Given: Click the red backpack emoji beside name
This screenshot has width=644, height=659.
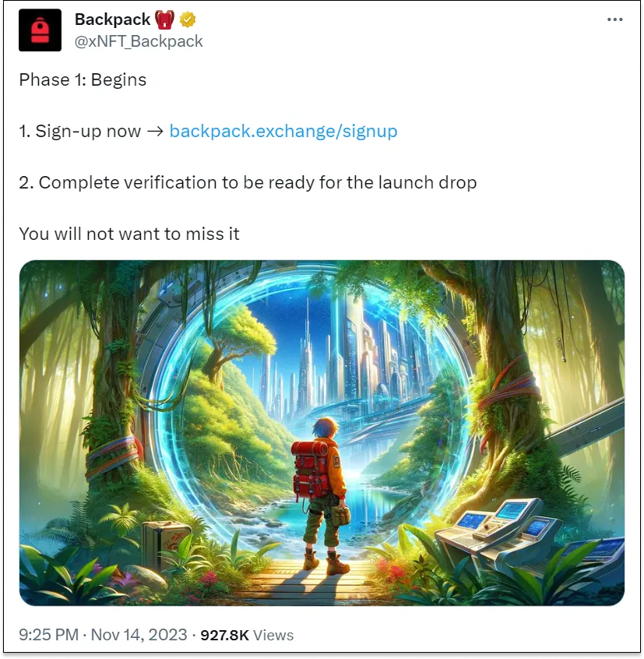Looking at the screenshot, I should point(164,19).
